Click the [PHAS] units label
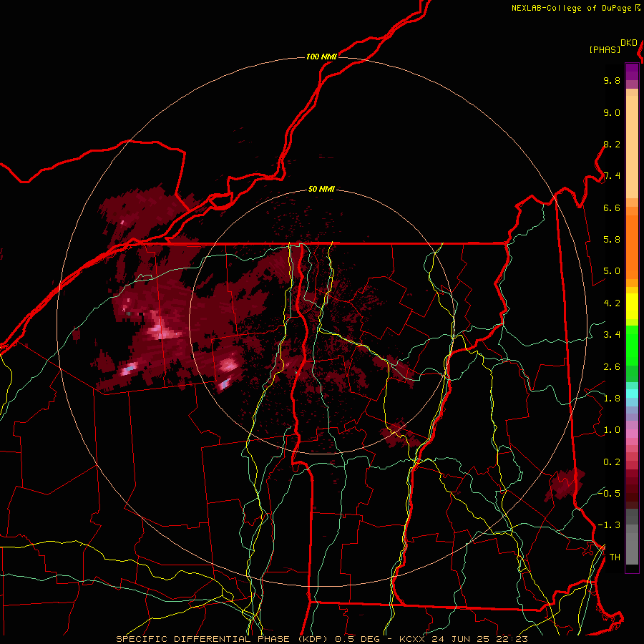 tap(605, 49)
